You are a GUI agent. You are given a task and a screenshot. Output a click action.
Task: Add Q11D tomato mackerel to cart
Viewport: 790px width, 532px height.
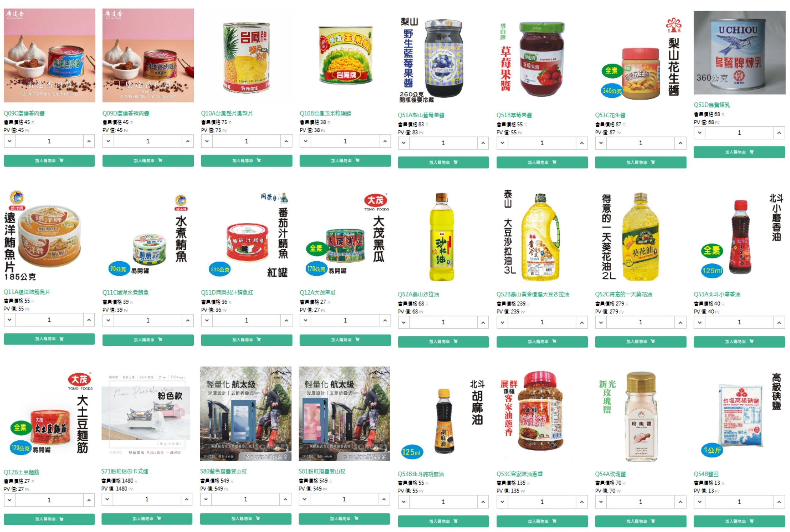point(246,340)
